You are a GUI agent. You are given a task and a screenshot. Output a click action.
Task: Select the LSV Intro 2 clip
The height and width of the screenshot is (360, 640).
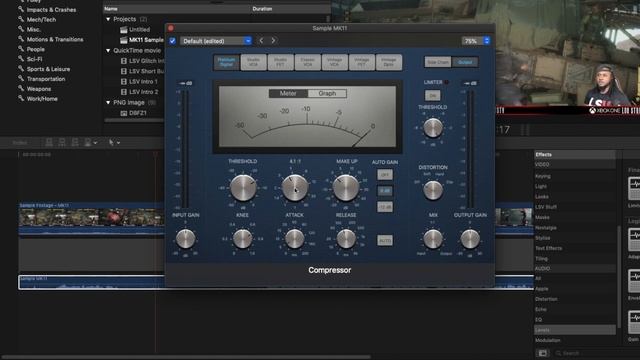point(143,92)
